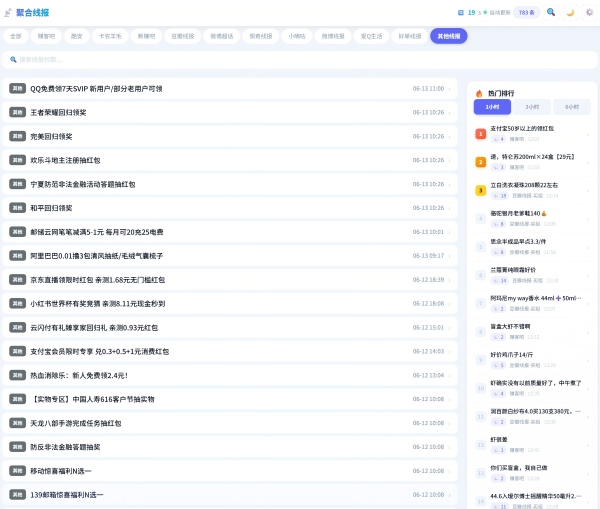600x509 pixels.
Task: Open 小红书世界杯有奖竞猜 post
Action: pos(230,303)
